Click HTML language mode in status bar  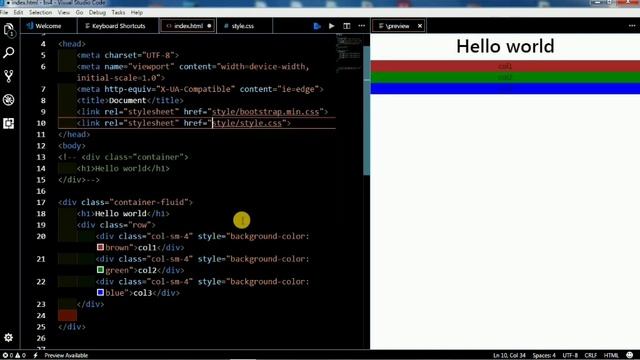(611, 356)
